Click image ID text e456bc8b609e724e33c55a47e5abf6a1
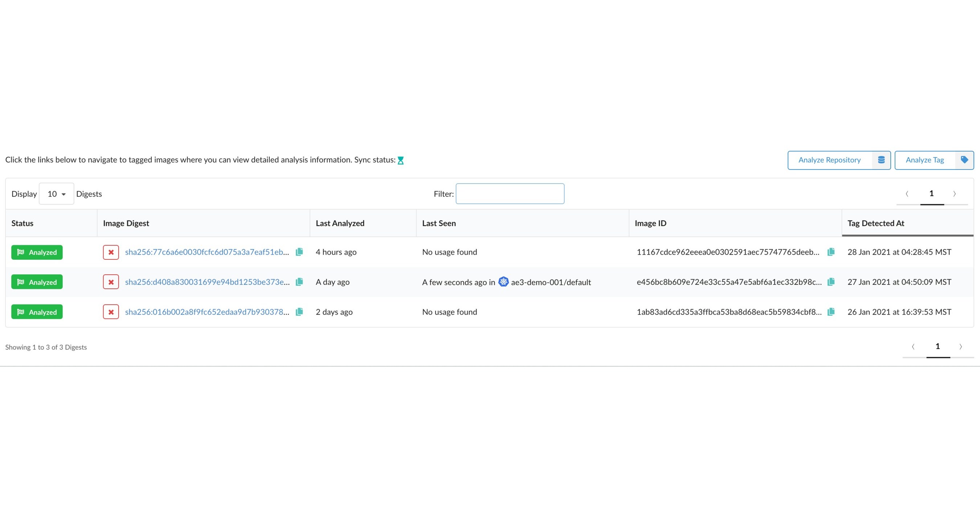Screen dimensions: 980x513 coord(729,282)
